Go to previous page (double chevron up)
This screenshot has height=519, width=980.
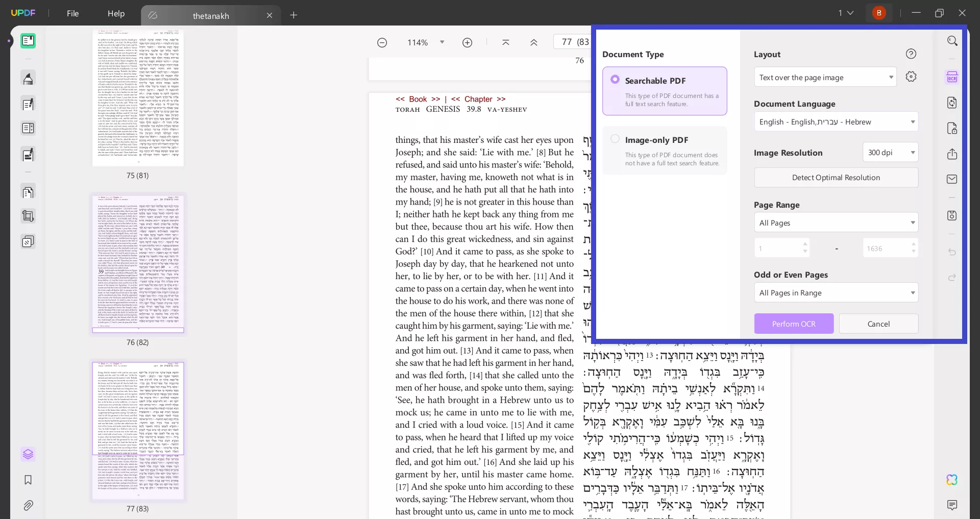point(534,43)
